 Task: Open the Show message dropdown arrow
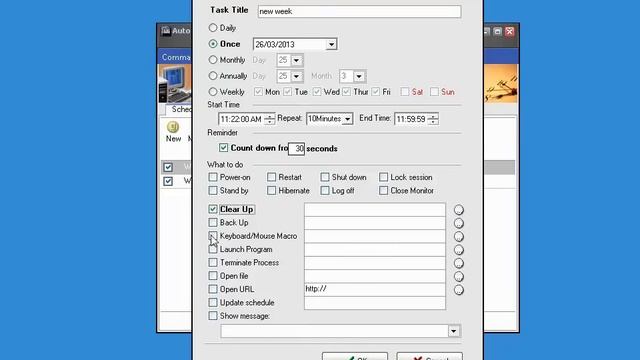click(x=453, y=331)
